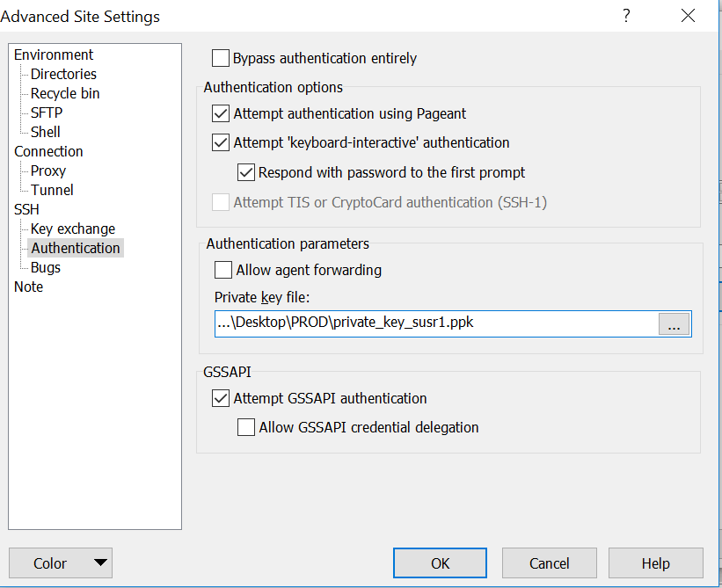Click the browse button for private key file
Image resolution: width=722 pixels, height=588 pixels.
[674, 323]
